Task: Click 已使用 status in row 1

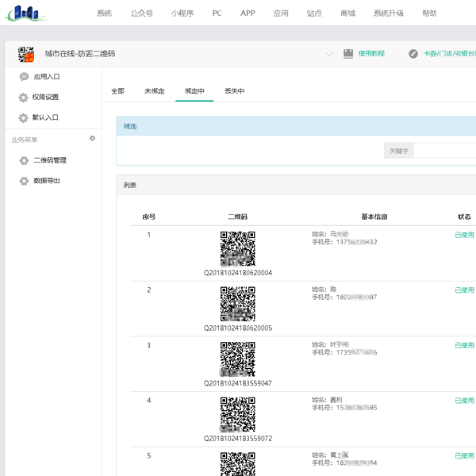Action: (464, 235)
